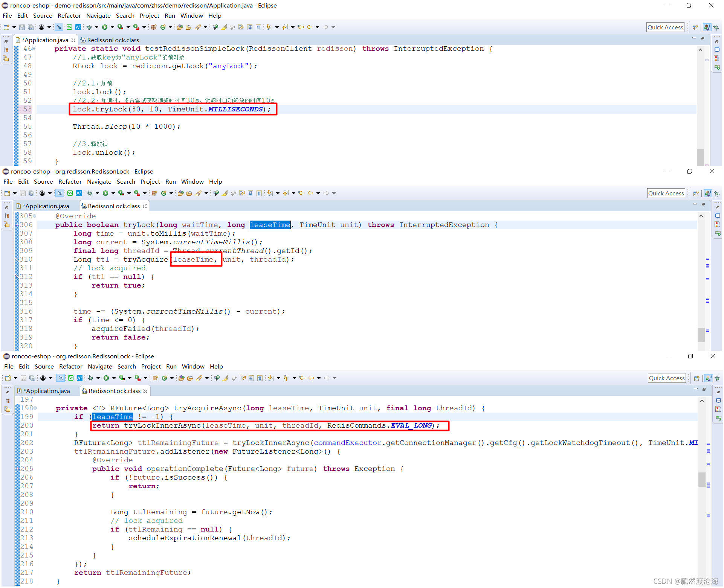Switch to *Application.java tab in middle window
Viewport: 724px width, 588px height.
[x=43, y=206]
